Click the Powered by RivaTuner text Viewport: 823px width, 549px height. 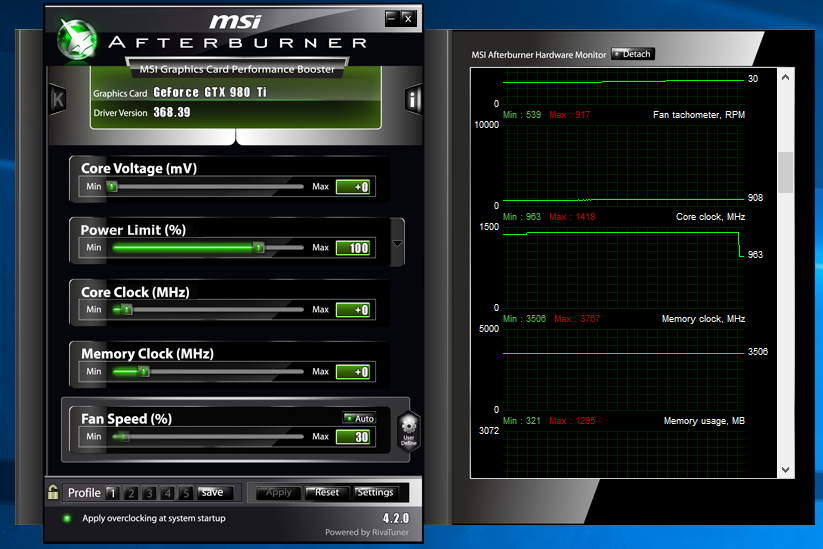point(366,532)
